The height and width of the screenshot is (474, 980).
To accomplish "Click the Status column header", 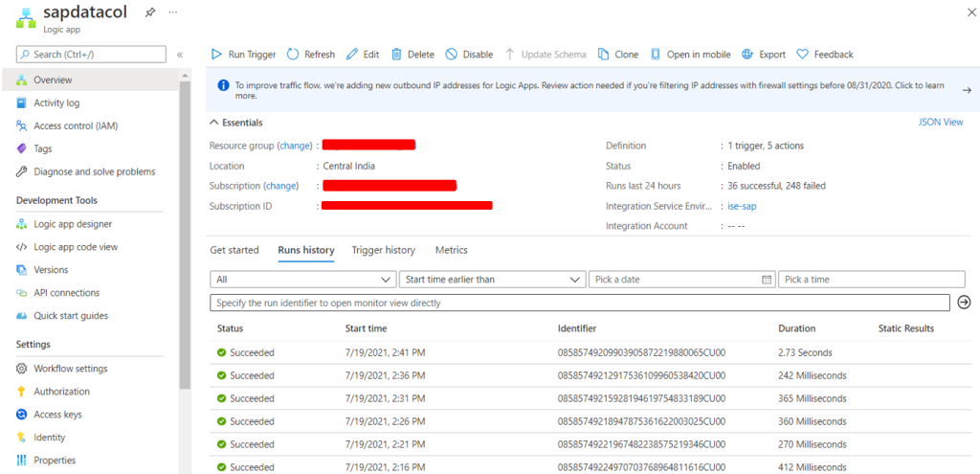I will [x=230, y=328].
